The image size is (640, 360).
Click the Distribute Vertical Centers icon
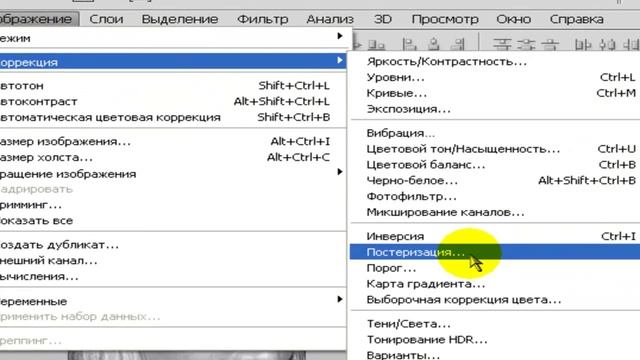tap(526, 44)
